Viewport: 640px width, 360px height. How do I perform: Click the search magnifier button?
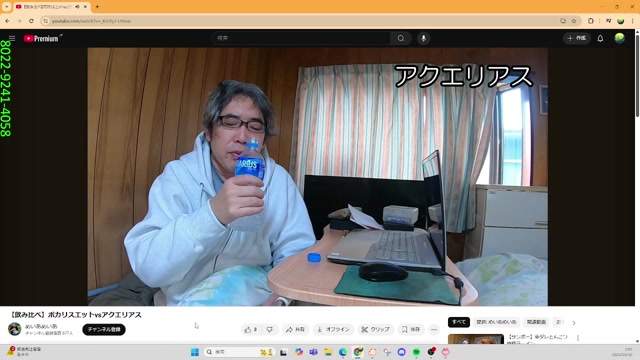tap(401, 38)
